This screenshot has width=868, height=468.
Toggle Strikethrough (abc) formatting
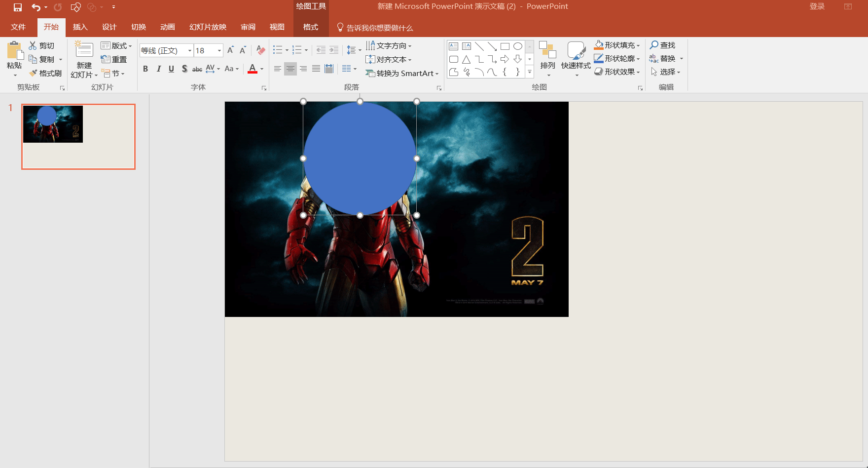coord(197,69)
